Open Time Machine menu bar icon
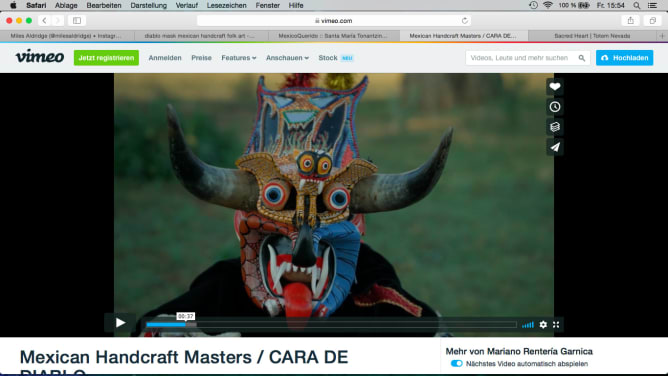The image size is (668, 376). click(x=533, y=5)
